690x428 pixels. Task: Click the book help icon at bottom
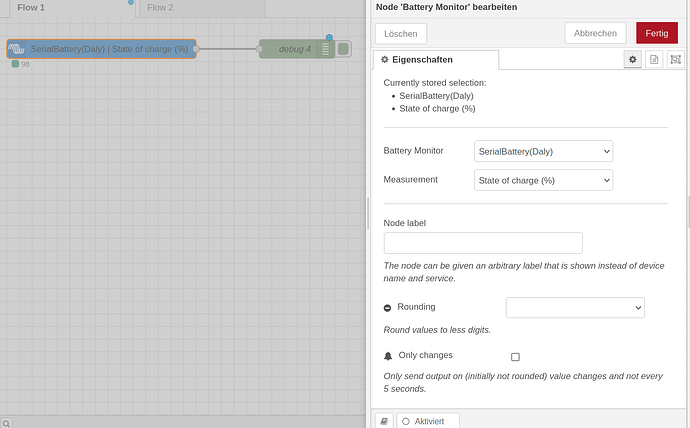(x=384, y=421)
